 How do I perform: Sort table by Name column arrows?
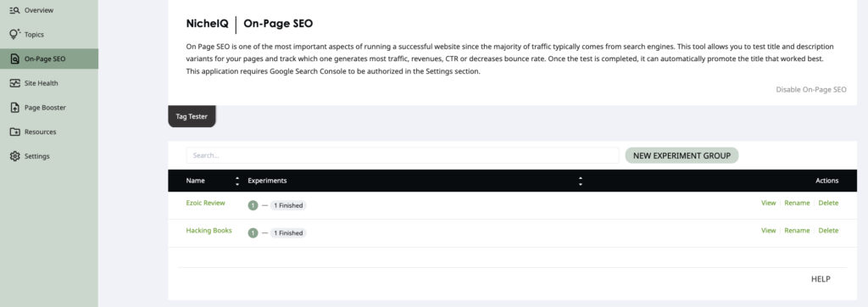[237, 181]
